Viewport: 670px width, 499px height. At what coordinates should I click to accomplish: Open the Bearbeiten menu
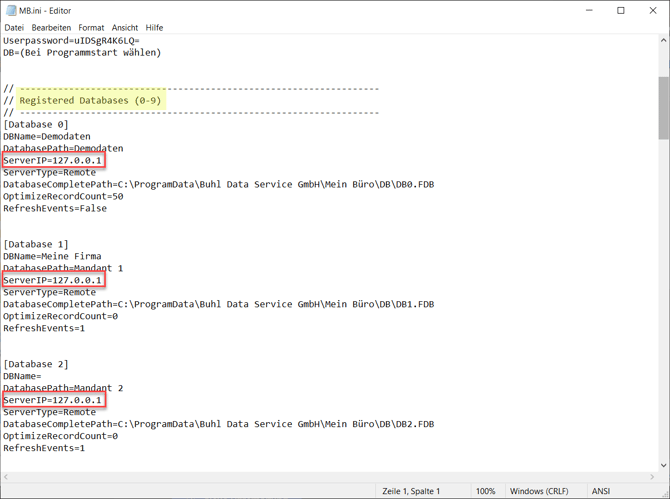tap(51, 28)
